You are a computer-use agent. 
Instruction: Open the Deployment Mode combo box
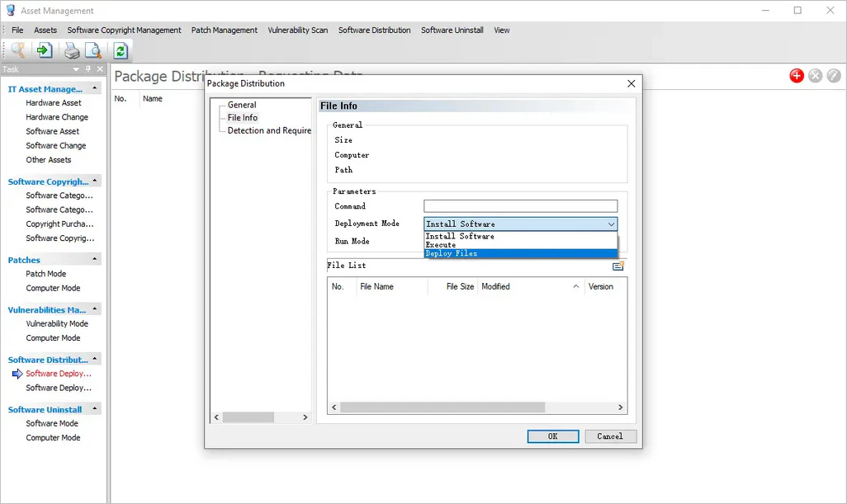[x=521, y=224]
